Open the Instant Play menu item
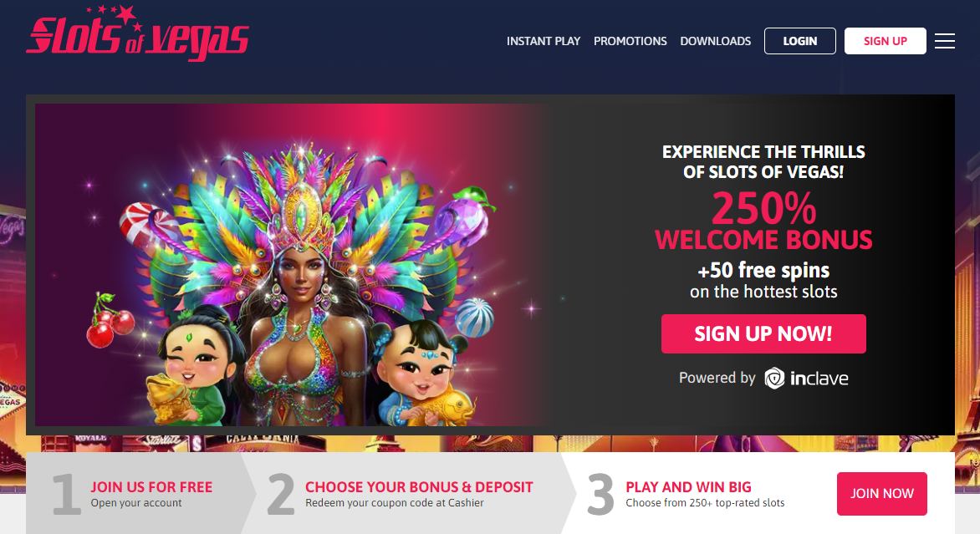980x534 pixels. 544,41
